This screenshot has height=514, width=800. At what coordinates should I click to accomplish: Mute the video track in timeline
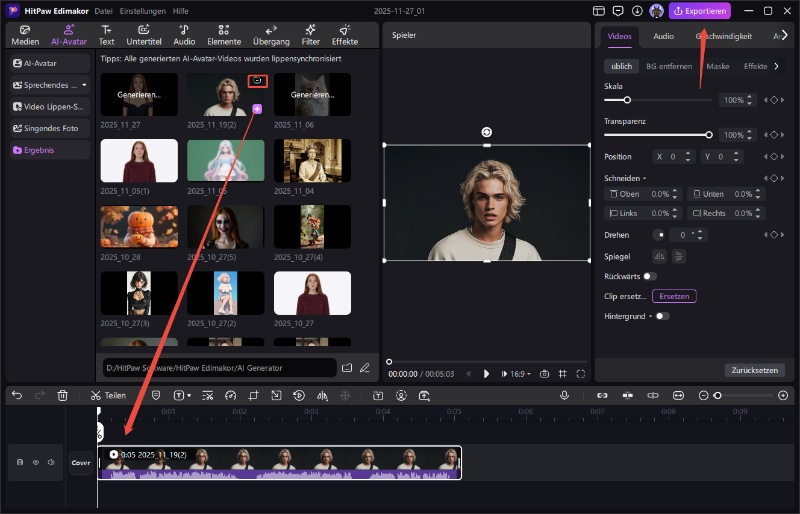tap(51, 462)
